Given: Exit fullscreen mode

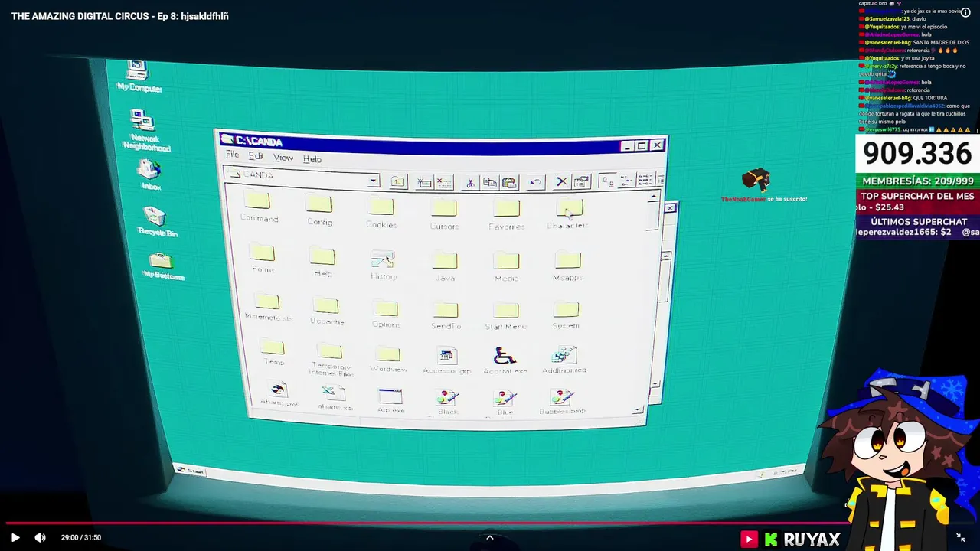Looking at the screenshot, I should [x=960, y=538].
